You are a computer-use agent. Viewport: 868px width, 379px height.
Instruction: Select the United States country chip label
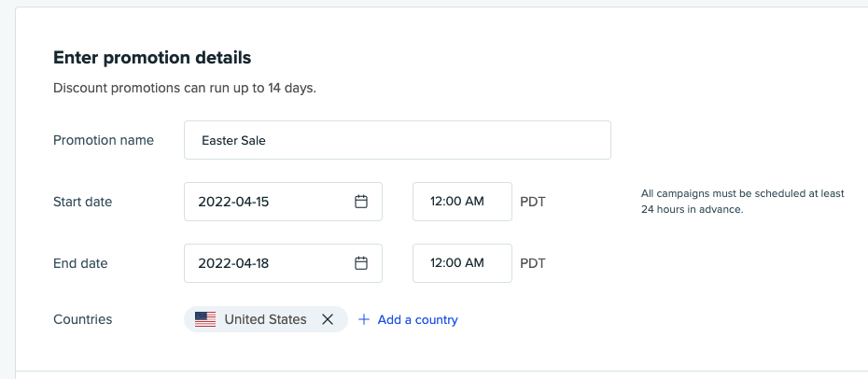coord(265,319)
